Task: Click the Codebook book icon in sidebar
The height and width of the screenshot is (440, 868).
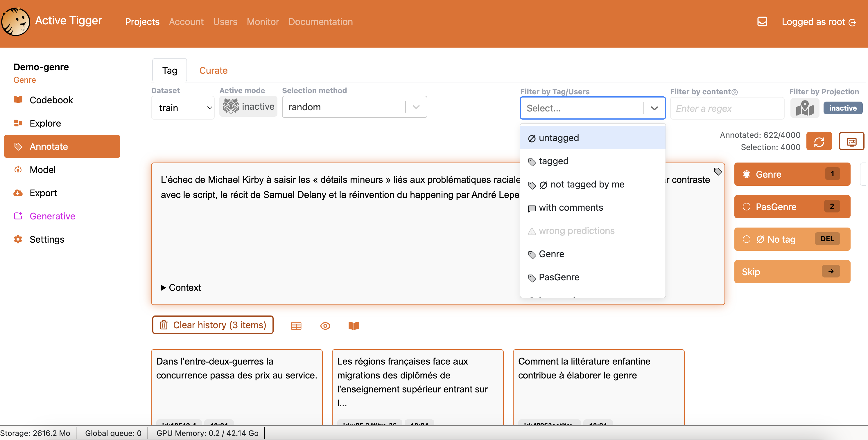Action: click(x=18, y=100)
